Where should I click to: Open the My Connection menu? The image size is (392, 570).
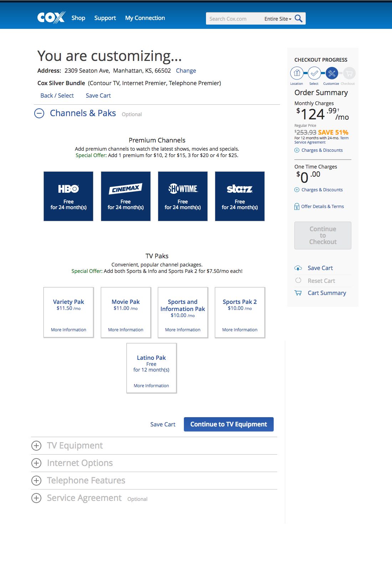coord(145,18)
